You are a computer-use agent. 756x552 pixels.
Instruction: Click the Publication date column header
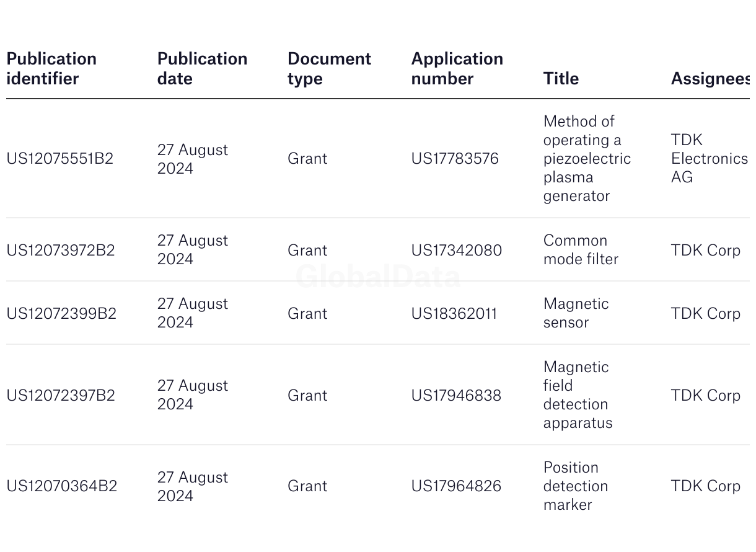(202, 69)
